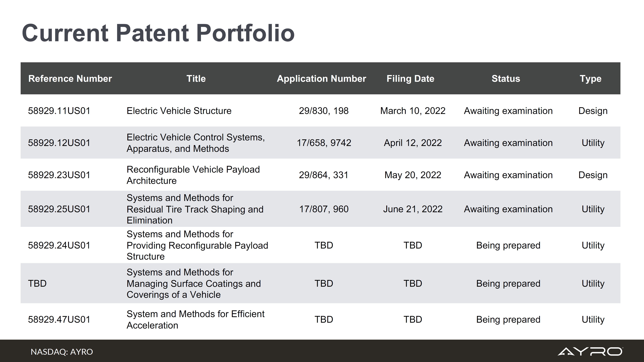Select the Reference Number column header
Viewport: 644px width, 362px height.
point(70,79)
